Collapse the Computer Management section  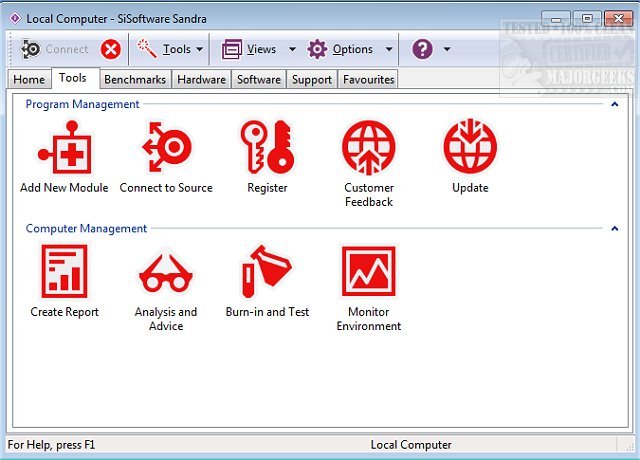coord(614,228)
